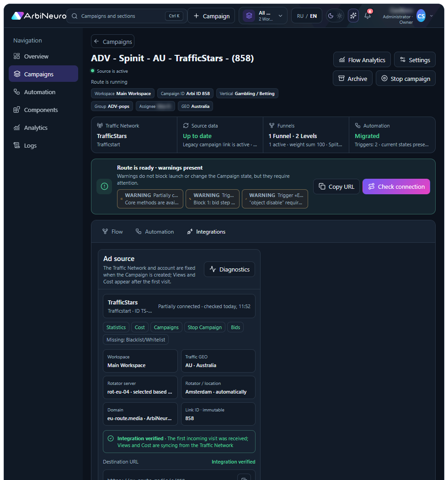This screenshot has width=448, height=480.
Task: Open campaign Settings
Action: coord(415,60)
